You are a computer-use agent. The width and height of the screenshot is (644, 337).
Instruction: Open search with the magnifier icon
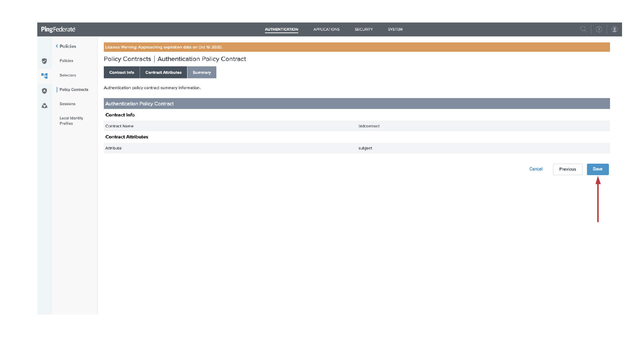[x=583, y=29]
